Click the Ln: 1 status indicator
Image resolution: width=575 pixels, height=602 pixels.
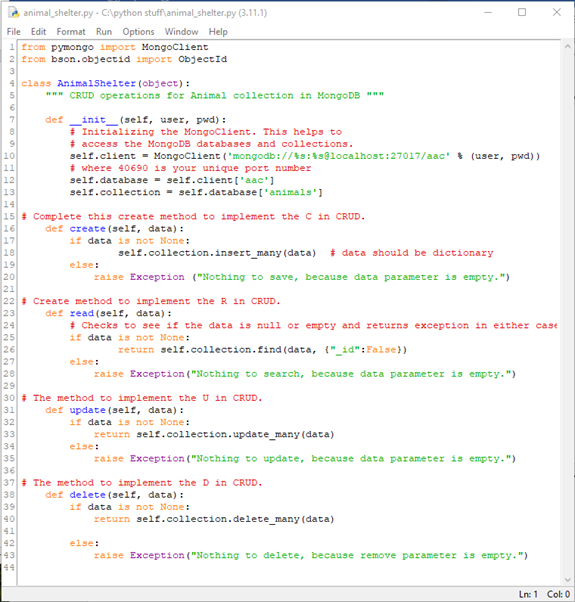coord(529,594)
